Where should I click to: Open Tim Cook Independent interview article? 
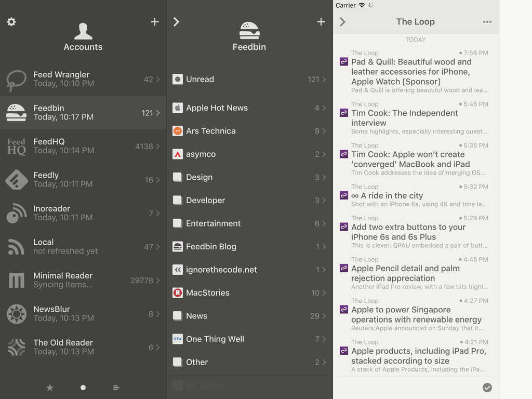tap(416, 118)
